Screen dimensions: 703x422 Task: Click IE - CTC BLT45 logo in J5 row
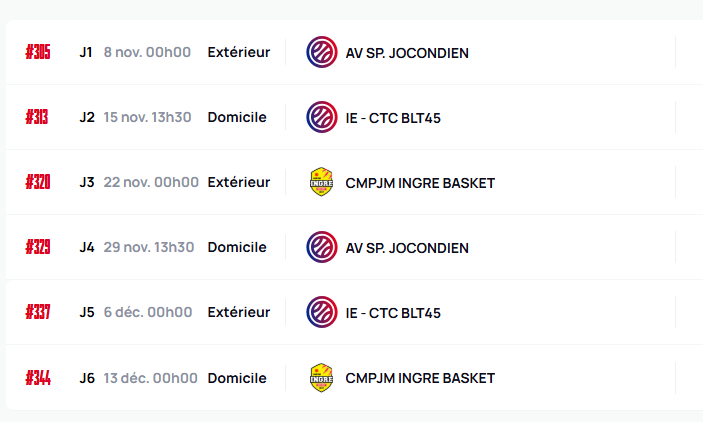point(321,312)
